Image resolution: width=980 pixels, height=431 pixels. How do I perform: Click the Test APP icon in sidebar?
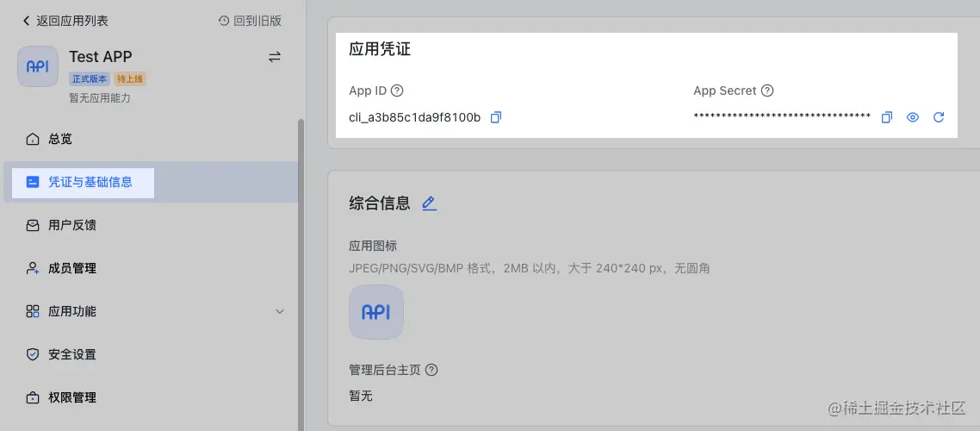tap(38, 66)
